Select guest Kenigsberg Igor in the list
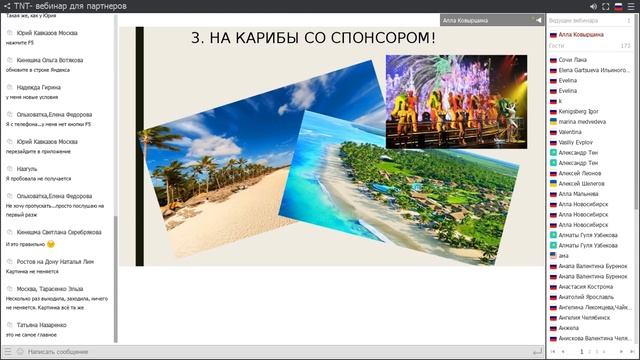This screenshot has width=640, height=360. 578,111
